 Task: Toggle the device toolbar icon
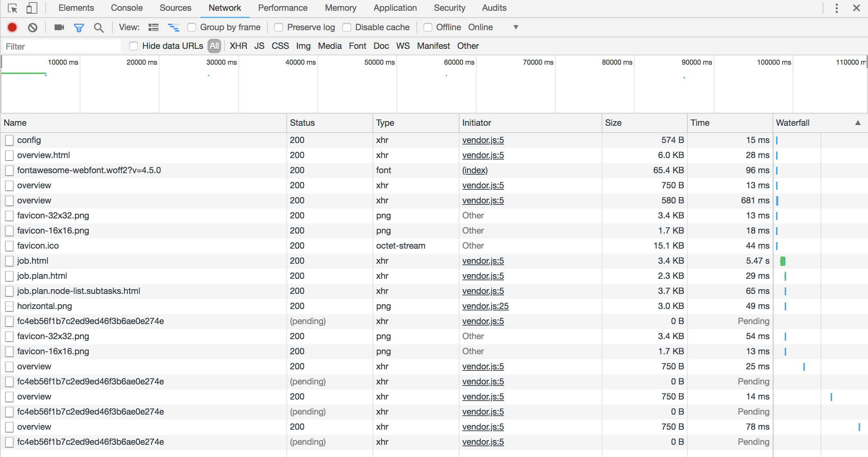click(32, 8)
